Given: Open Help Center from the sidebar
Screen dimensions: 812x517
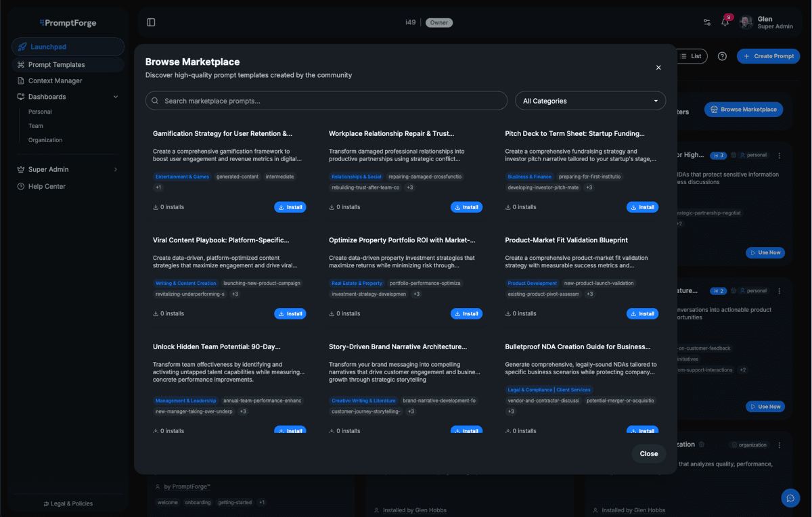Looking at the screenshot, I should [x=42, y=186].
